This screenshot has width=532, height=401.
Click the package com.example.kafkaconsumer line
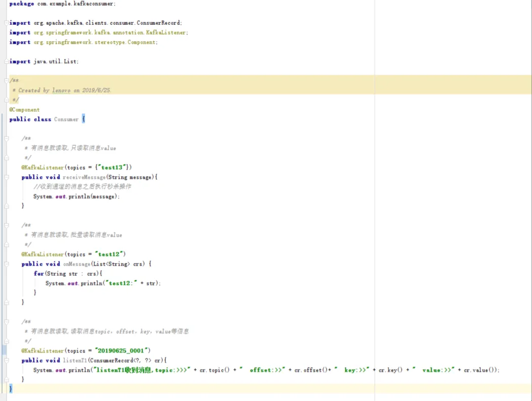(62, 4)
